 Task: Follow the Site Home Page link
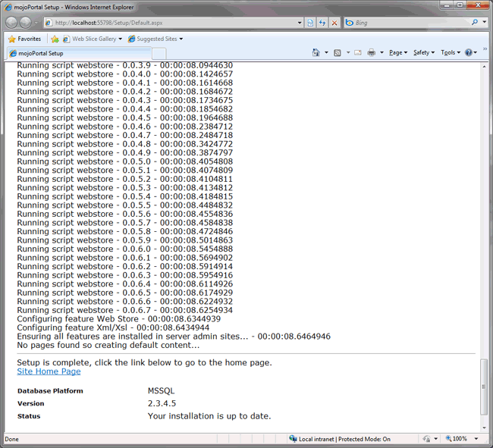coord(49,371)
